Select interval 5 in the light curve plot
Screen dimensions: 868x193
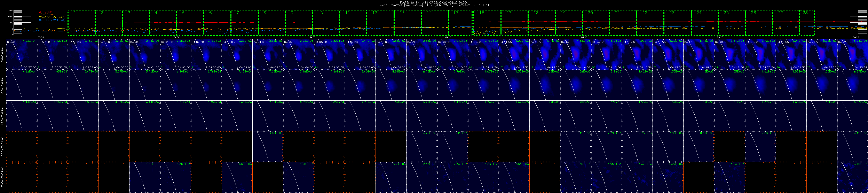190,23
